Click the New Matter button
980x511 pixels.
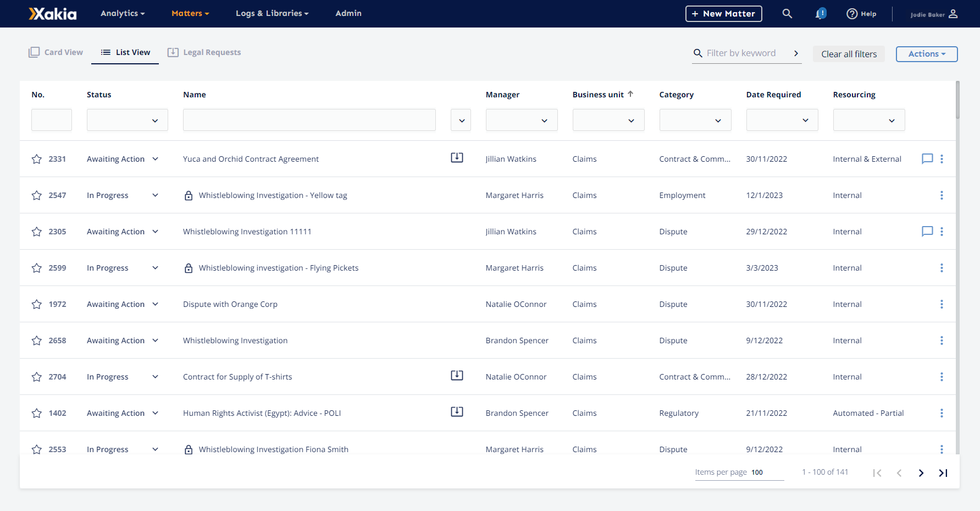click(x=723, y=14)
